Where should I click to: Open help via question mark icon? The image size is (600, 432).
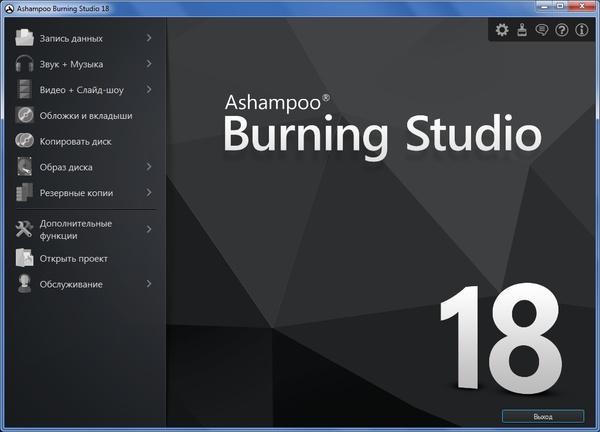point(562,30)
